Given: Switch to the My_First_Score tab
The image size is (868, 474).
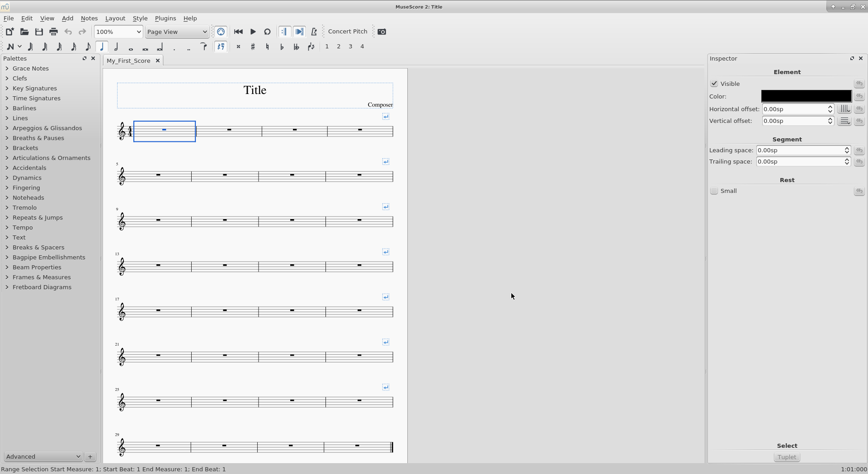Looking at the screenshot, I should (128, 61).
